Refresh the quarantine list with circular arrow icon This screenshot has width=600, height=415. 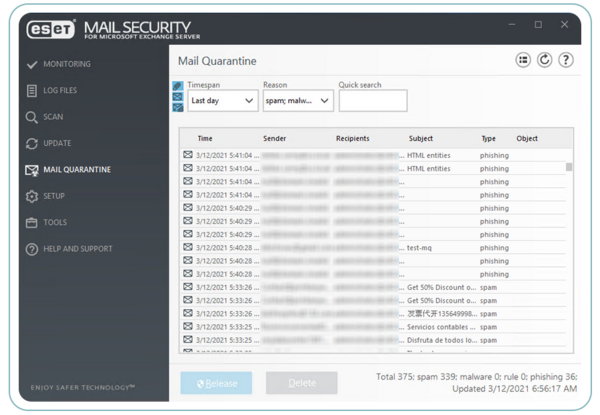[544, 60]
